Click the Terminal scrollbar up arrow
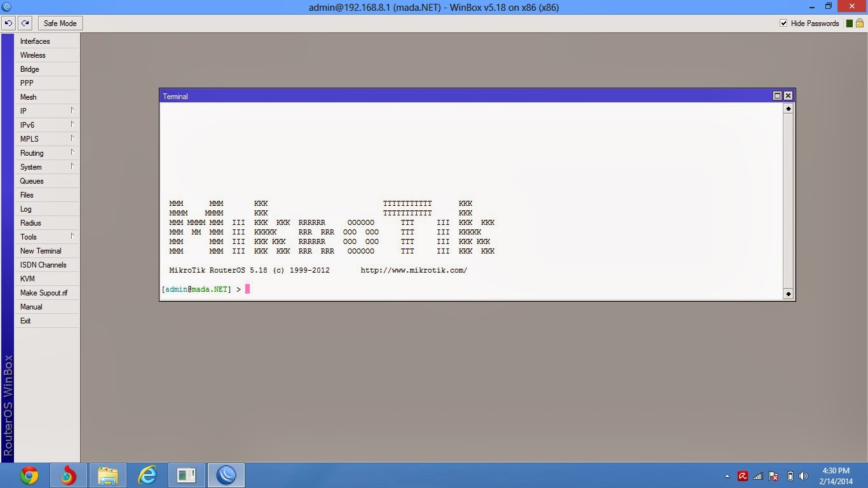Screen dimensions: 868x488 point(788,109)
